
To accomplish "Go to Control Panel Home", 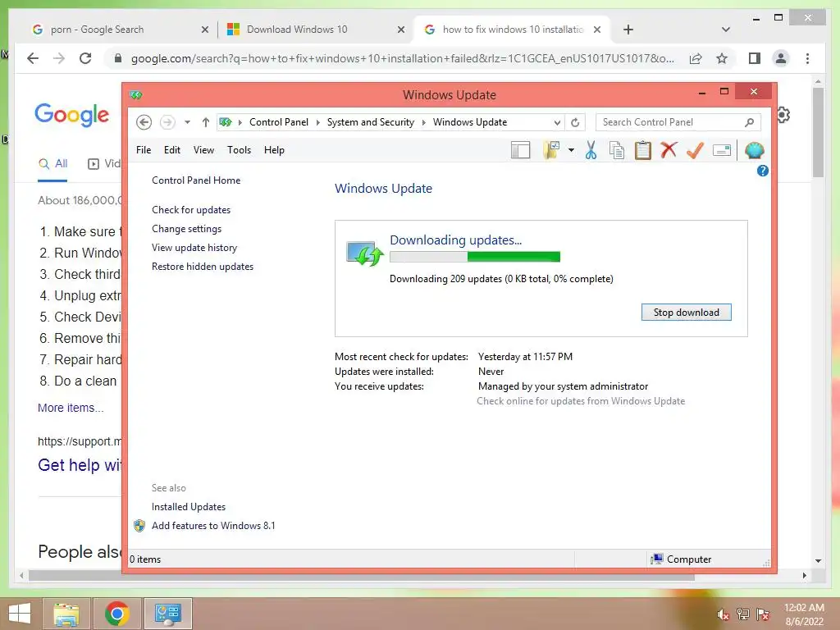I will coord(196,180).
